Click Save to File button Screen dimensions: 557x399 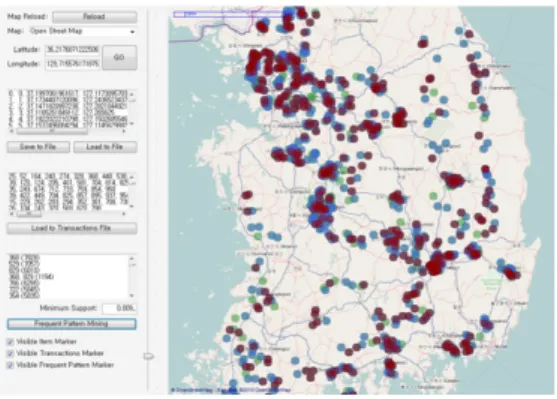pos(38,147)
